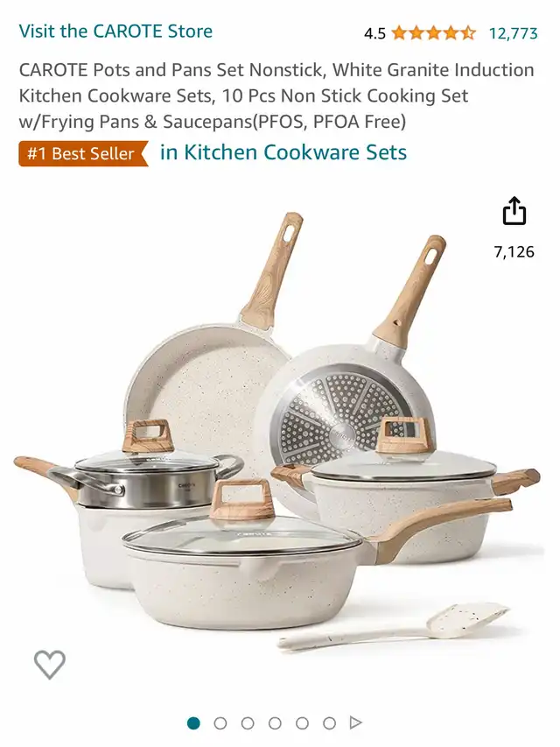Select the third image carousel dot
Image resolution: width=560 pixels, height=747 pixels.
click(x=248, y=723)
